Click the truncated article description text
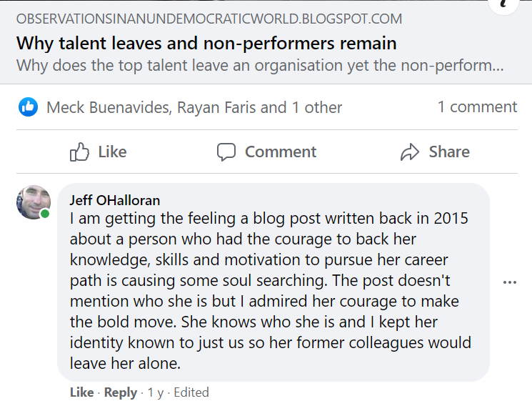The image size is (532, 401). click(260, 66)
